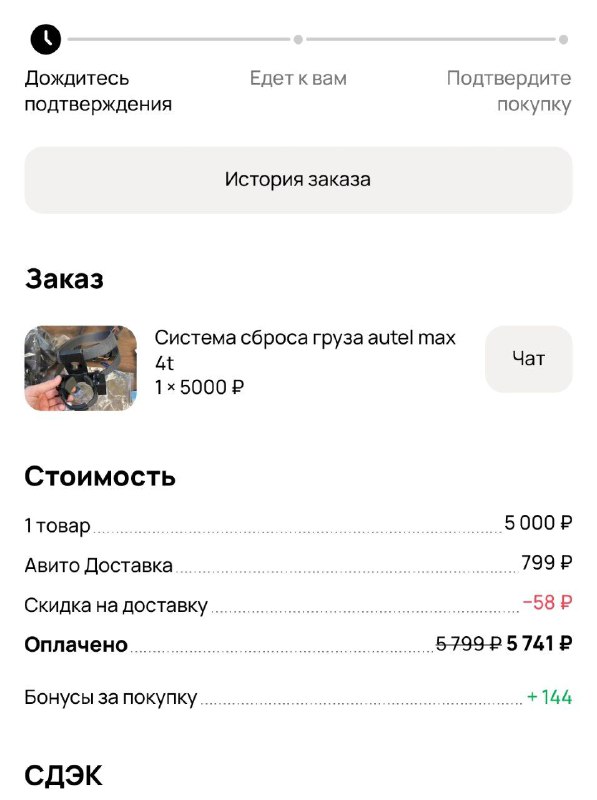Image resolution: width=597 pixels, height=800 pixels.
Task: Click the final progress dot
Action: tap(563, 39)
